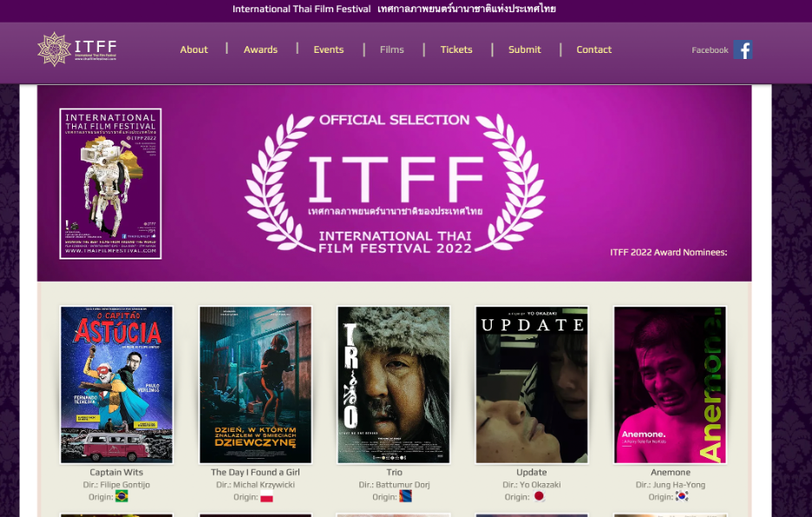Open the Facebook icon link
This screenshot has height=517, width=812.
(x=743, y=49)
